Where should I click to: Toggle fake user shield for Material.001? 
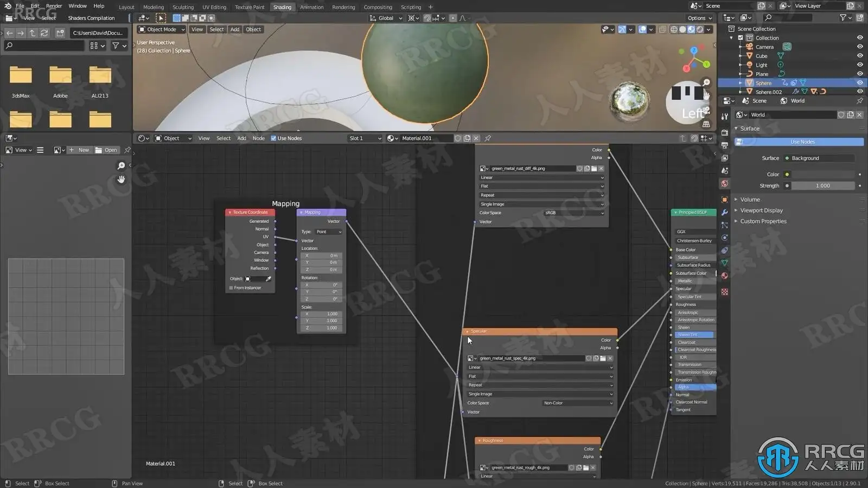click(x=458, y=138)
